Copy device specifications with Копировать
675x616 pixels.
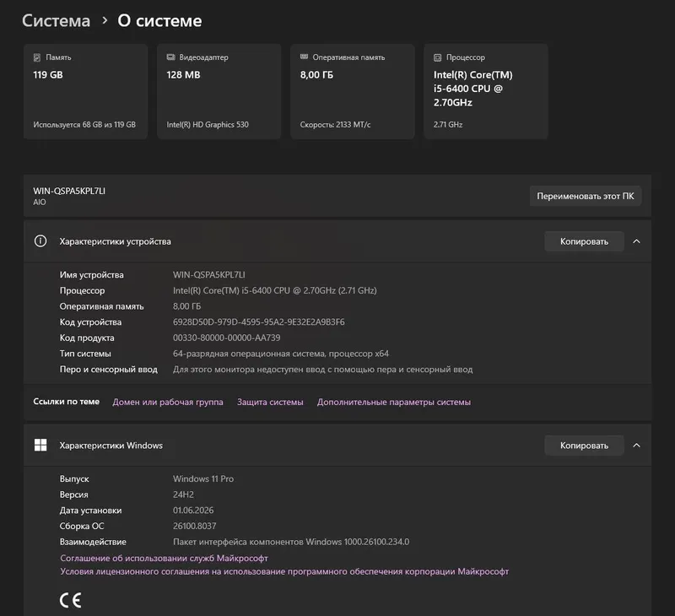584,241
